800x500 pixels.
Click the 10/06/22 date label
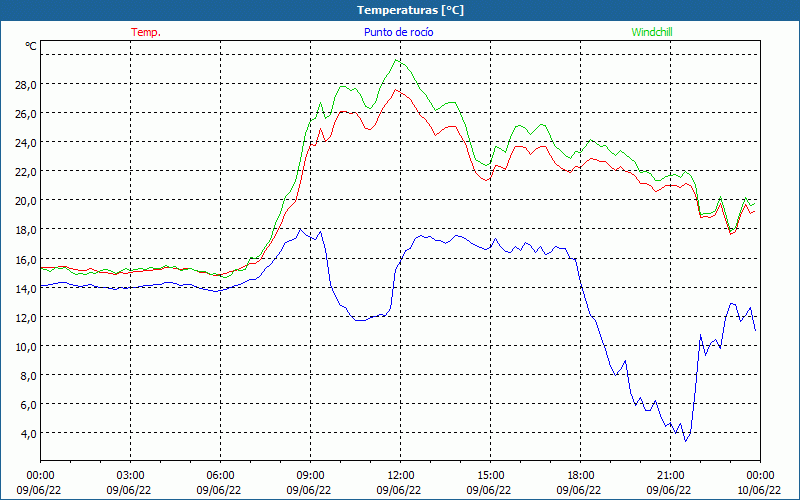pos(759,490)
